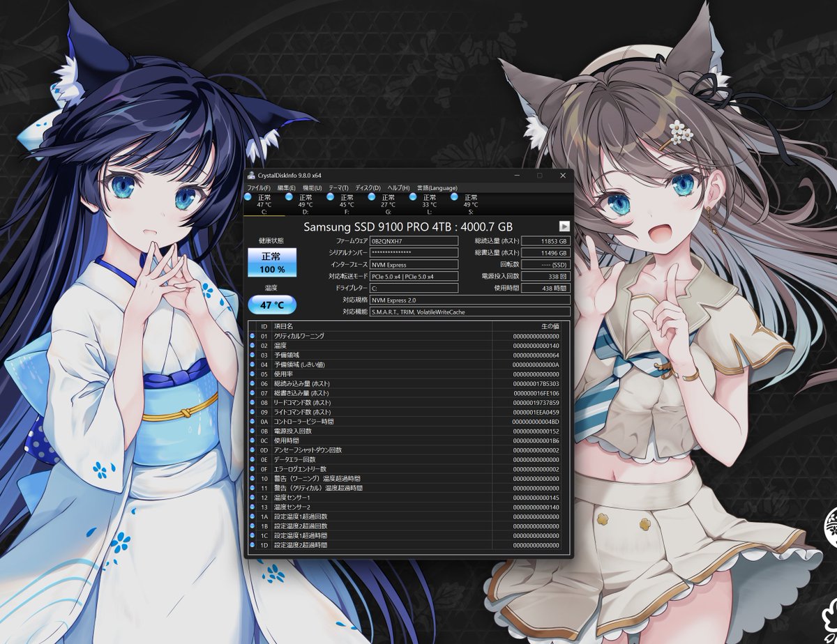The height and width of the screenshot is (644, 837).
Task: Open the 機能(U) menu
Action: coord(312,187)
